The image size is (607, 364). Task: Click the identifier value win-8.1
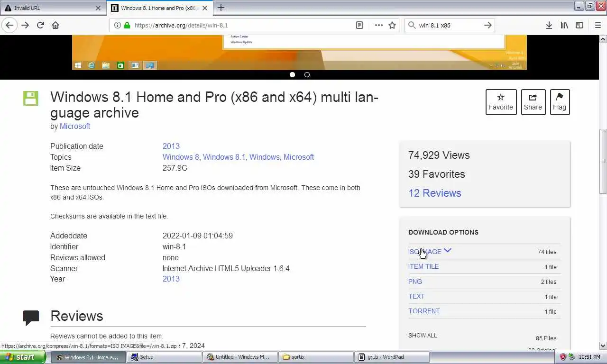point(175,246)
